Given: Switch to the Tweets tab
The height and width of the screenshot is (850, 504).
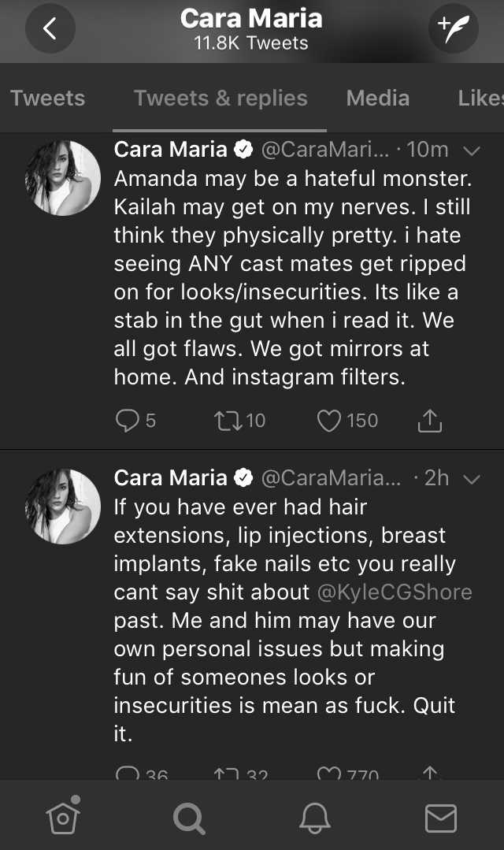Looking at the screenshot, I should coord(48,98).
